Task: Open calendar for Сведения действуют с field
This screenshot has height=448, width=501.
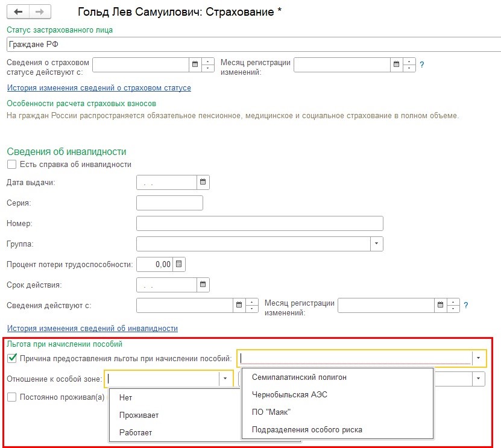Action: click(x=239, y=306)
